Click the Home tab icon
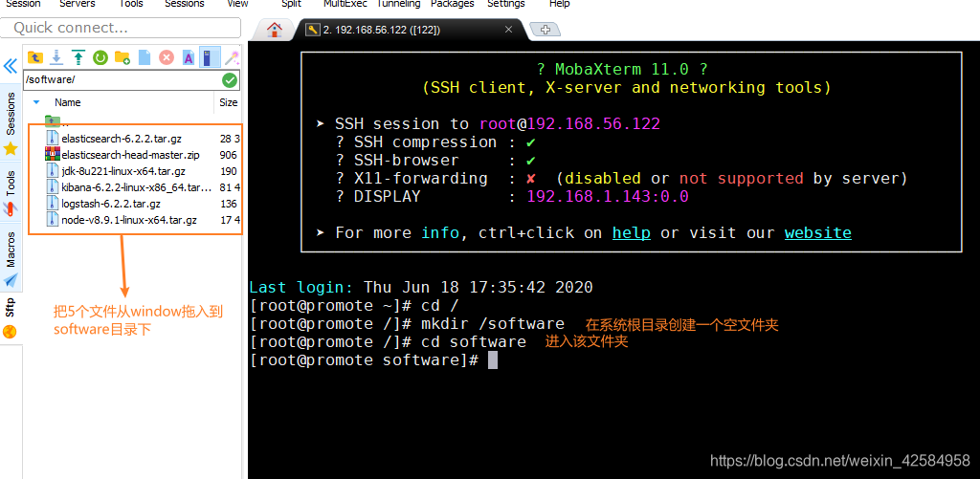The height and width of the screenshot is (479, 980). tap(275, 30)
